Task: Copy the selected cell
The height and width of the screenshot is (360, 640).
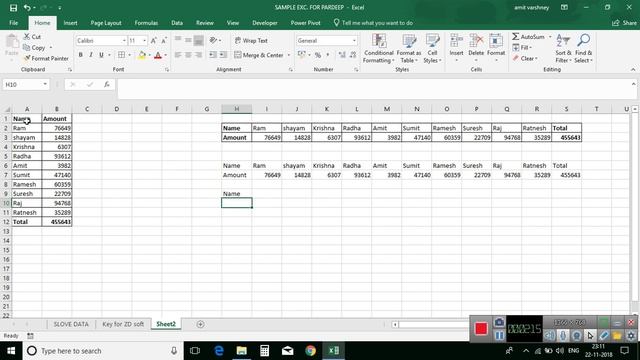Action: [x=34, y=48]
